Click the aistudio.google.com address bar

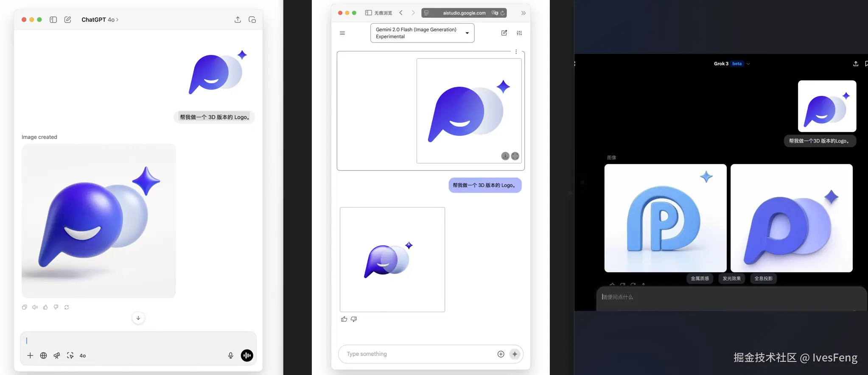click(x=464, y=13)
